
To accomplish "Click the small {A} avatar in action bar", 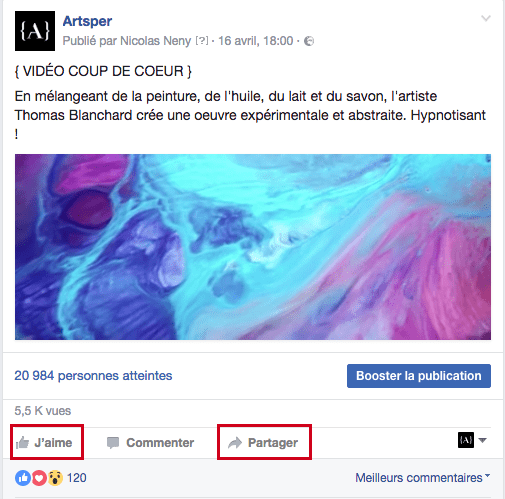I will click(x=466, y=440).
